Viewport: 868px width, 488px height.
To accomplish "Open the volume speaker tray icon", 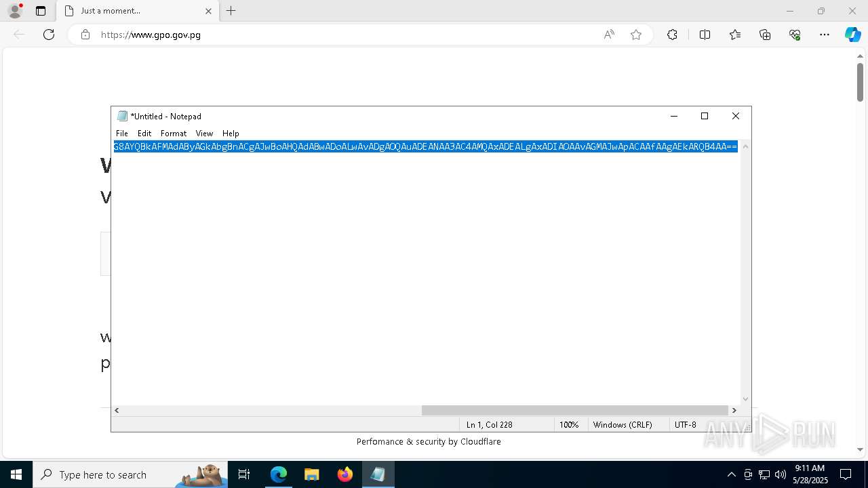I will click(x=781, y=474).
